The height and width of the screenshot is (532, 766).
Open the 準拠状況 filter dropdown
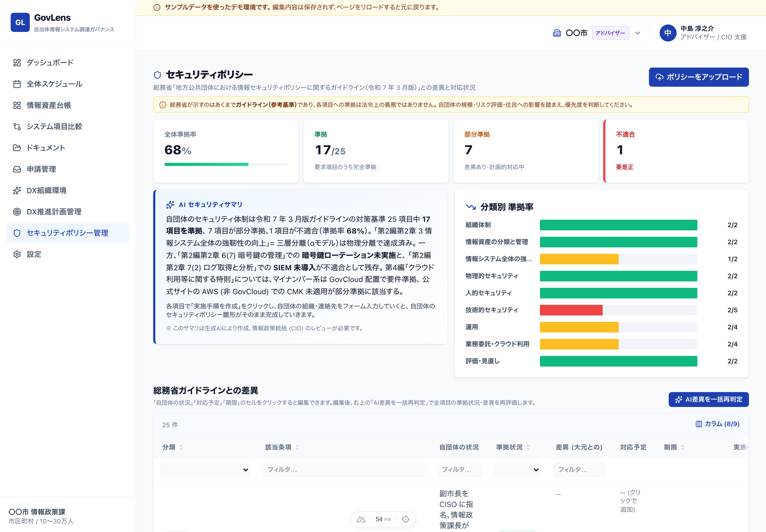pos(518,470)
